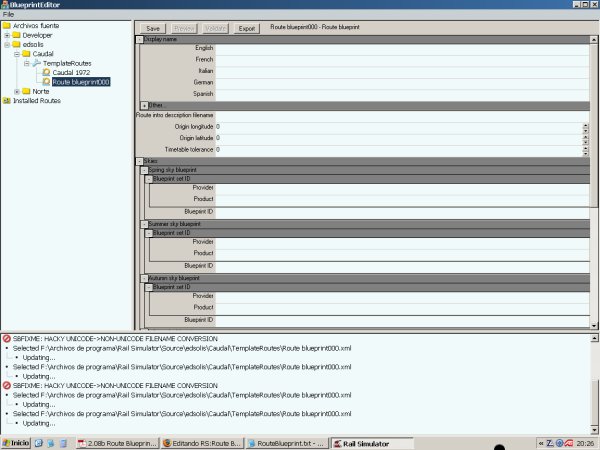
Task: Expand the Norte folder node
Action: point(17,92)
